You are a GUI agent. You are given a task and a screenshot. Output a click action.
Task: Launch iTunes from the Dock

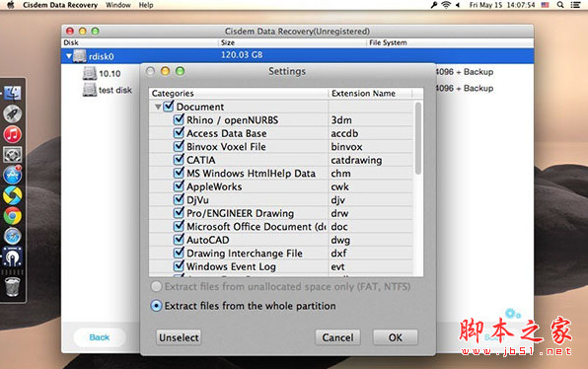[13, 134]
